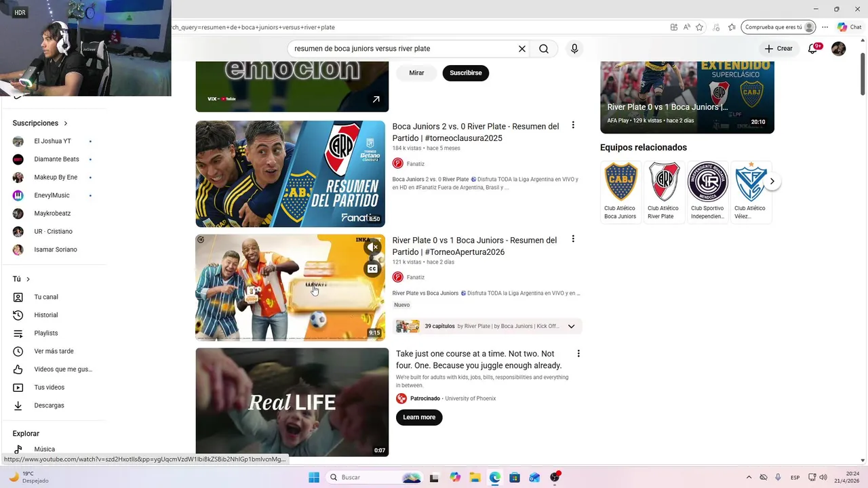
Task: Open Edge read aloud icon
Action: 687,27
